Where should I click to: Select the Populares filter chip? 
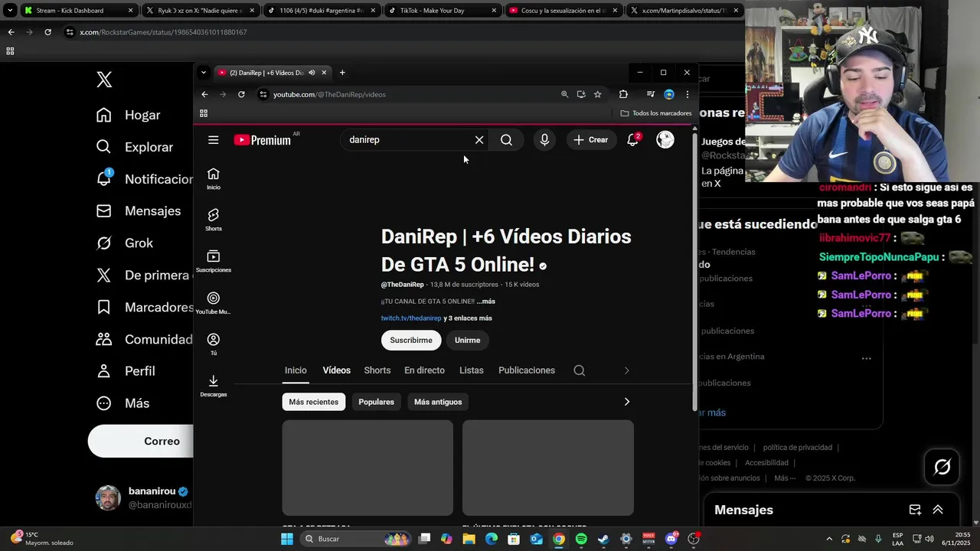click(376, 402)
